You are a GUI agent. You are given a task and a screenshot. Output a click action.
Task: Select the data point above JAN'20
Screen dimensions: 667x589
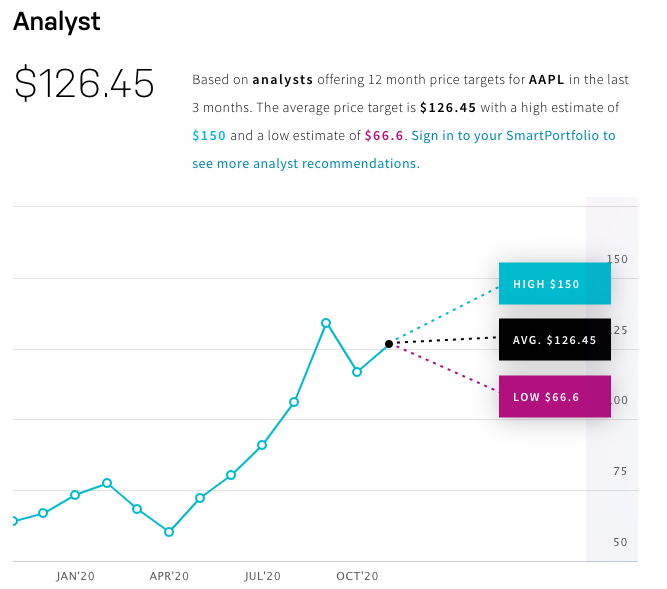click(75, 495)
